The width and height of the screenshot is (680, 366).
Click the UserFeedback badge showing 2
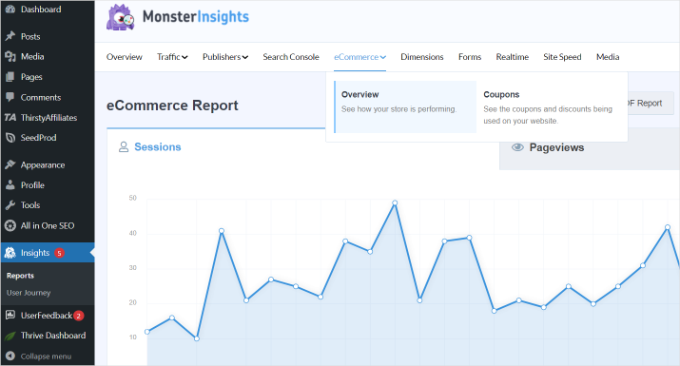pyautogui.click(x=78, y=316)
